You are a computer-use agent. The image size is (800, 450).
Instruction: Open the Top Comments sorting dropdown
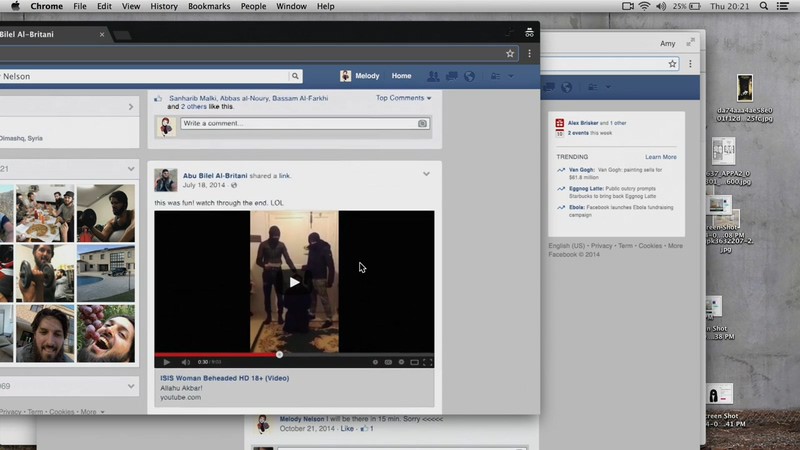pos(404,98)
